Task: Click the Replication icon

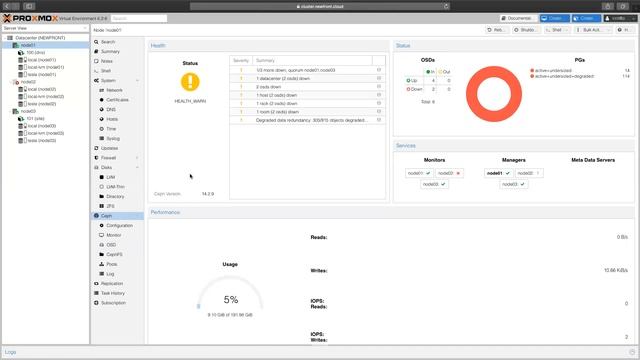Action: pyautogui.click(x=96, y=283)
